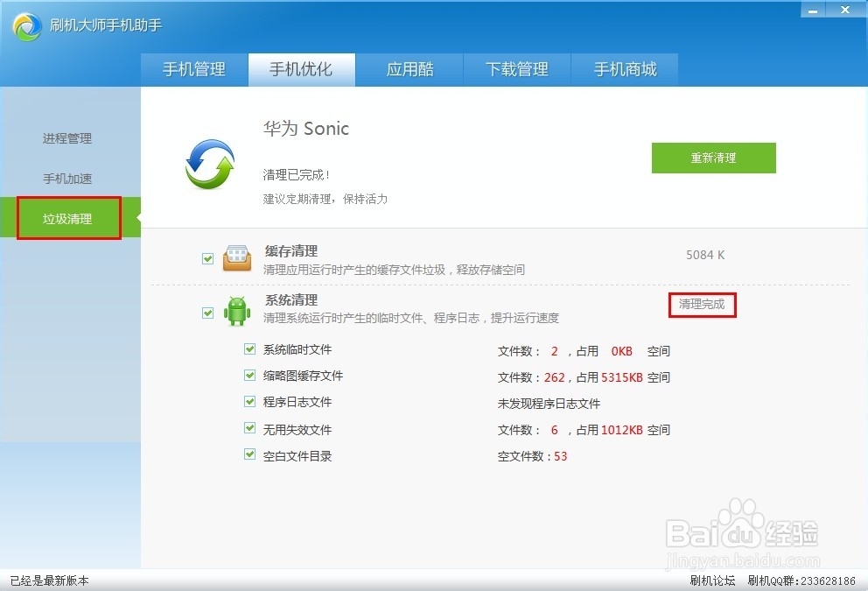868x591 pixels.
Task: Click the 系统清理 heading
Action: point(291,300)
